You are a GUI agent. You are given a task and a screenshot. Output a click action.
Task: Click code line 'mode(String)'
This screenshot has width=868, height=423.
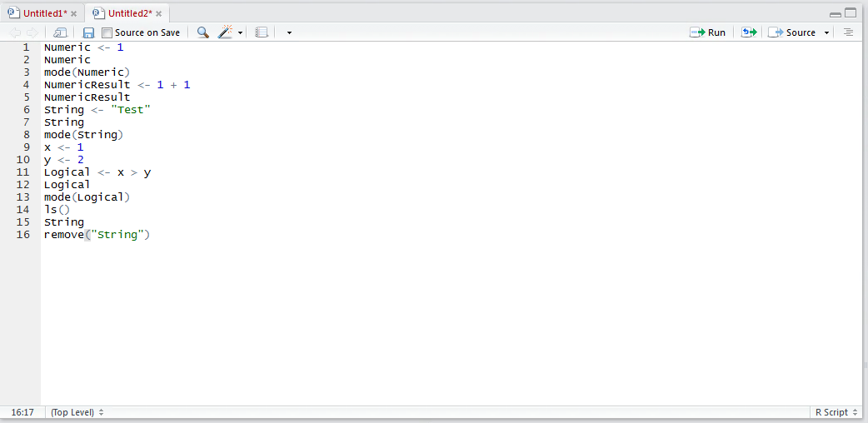pyautogui.click(x=83, y=135)
